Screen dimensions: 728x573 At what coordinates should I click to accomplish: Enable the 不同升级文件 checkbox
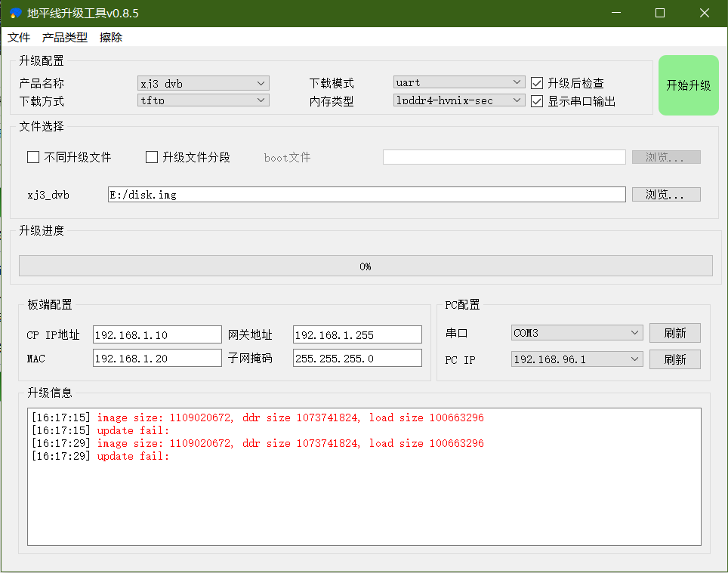click(x=33, y=157)
